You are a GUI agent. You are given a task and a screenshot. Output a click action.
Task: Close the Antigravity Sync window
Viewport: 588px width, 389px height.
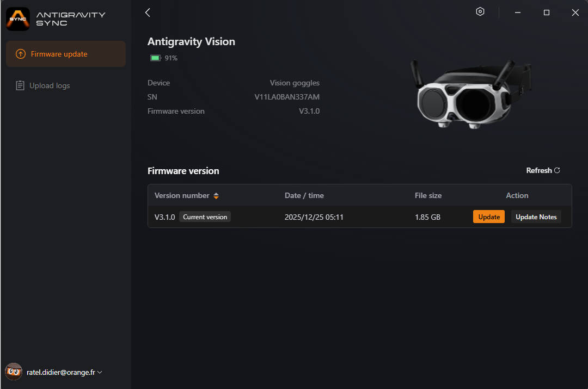tap(575, 13)
